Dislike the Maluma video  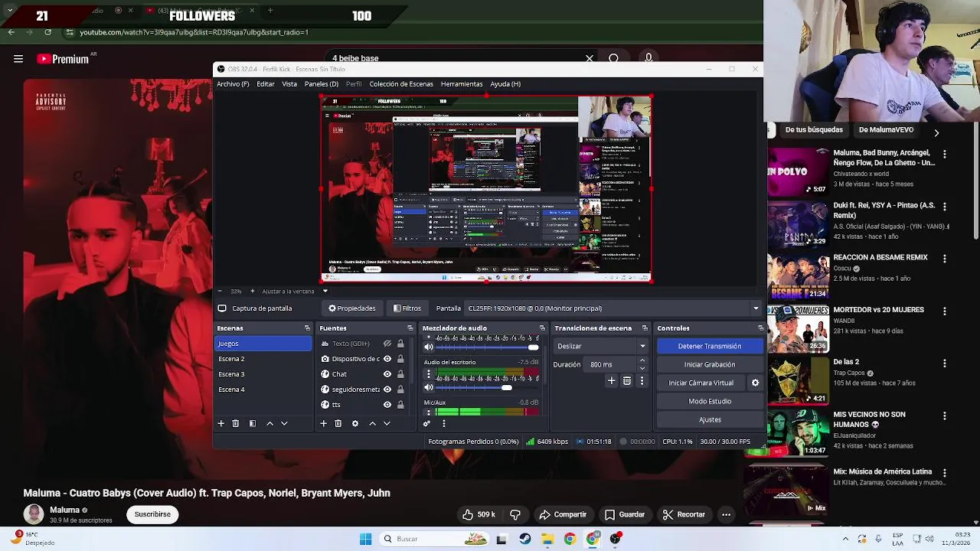(515, 514)
